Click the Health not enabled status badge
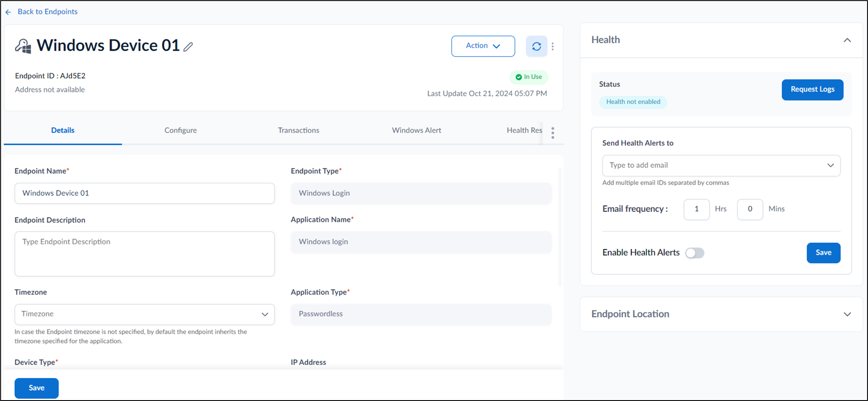868x401 pixels. 633,102
